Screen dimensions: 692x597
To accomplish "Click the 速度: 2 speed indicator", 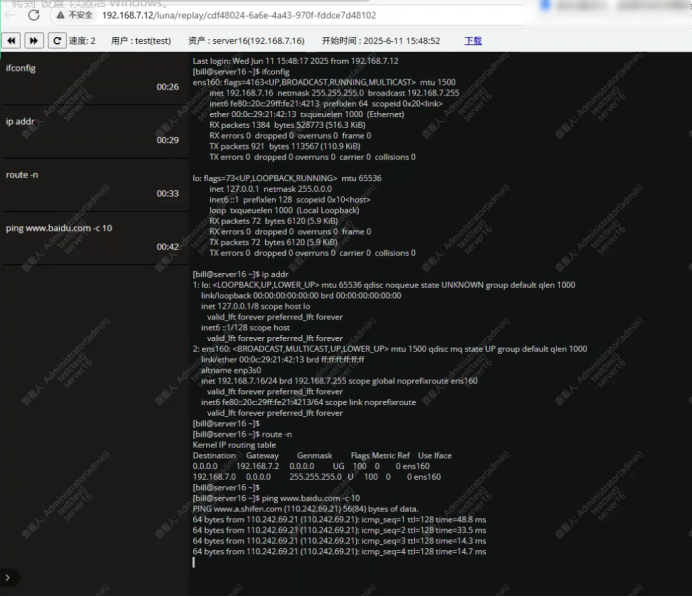I will [x=82, y=41].
